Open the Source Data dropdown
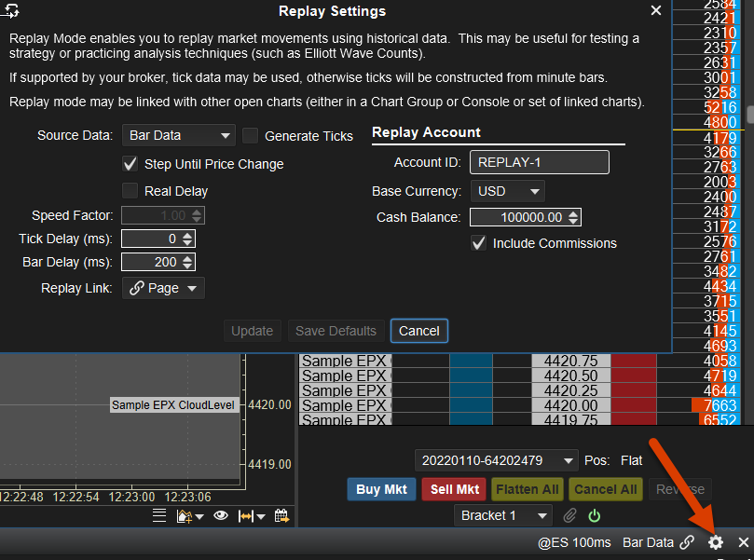This screenshot has height=560, width=754. (x=179, y=136)
